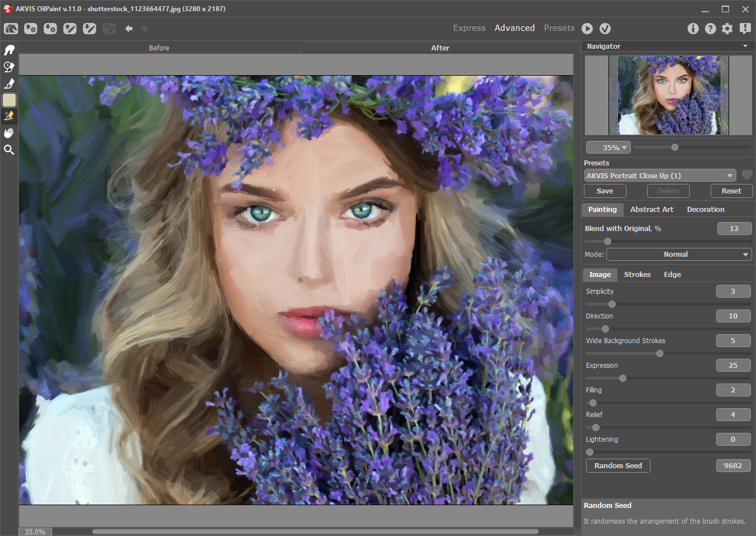
Task: Click the Navigator preview thumbnail
Action: click(669, 94)
